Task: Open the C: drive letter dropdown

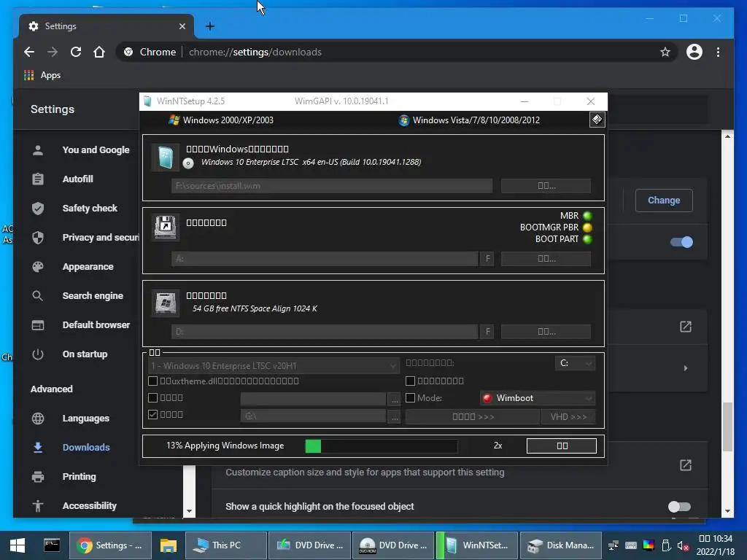Action: pyautogui.click(x=575, y=363)
